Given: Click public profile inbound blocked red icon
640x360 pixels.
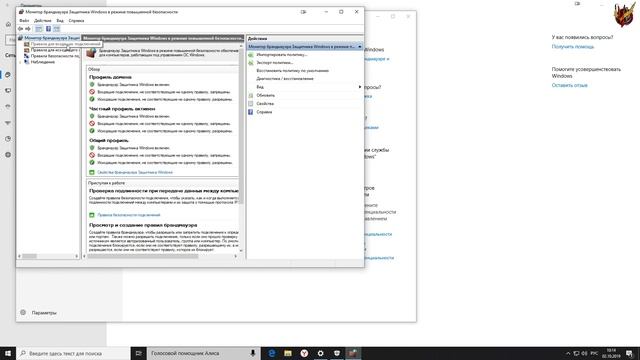Looking at the screenshot, I should [92, 155].
